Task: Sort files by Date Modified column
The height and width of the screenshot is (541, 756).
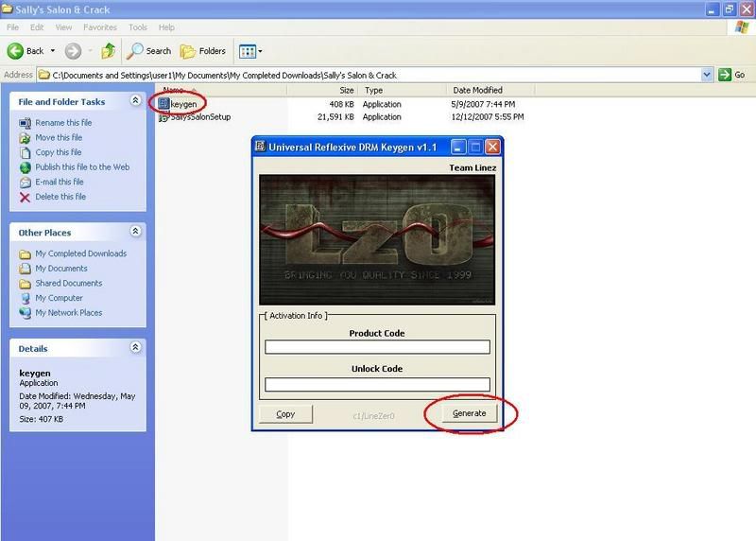Action: click(477, 90)
